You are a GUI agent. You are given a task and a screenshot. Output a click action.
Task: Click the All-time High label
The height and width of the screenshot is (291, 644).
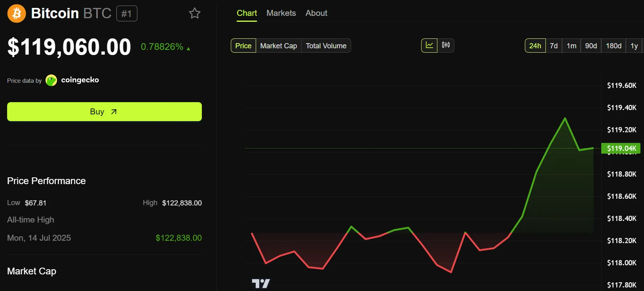tap(30, 220)
